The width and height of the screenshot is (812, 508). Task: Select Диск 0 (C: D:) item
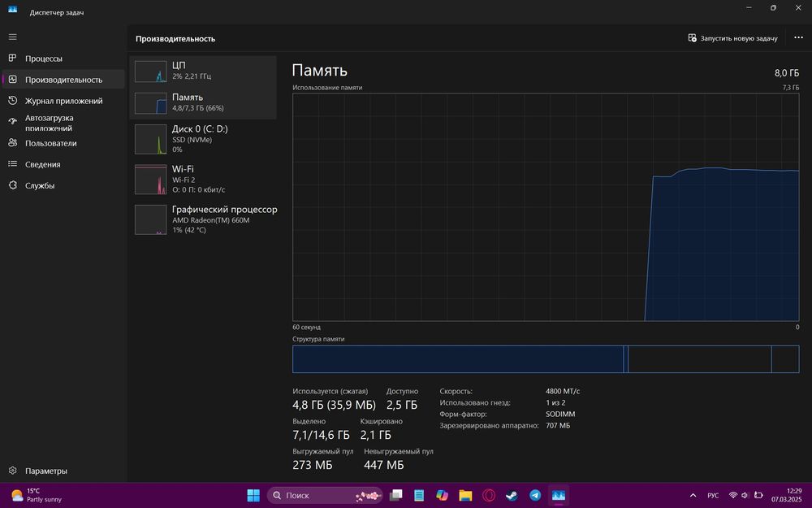tap(203, 138)
